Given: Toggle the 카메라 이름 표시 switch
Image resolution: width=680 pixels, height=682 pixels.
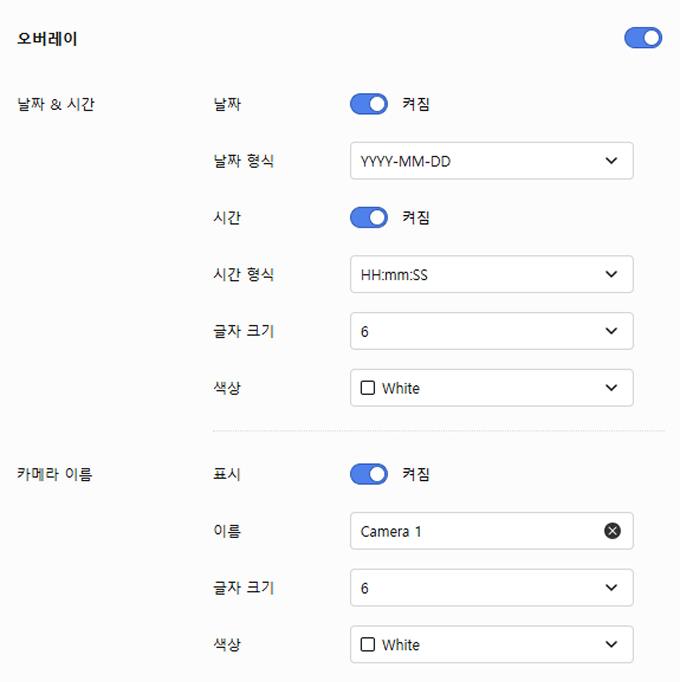Looking at the screenshot, I should tap(368, 474).
